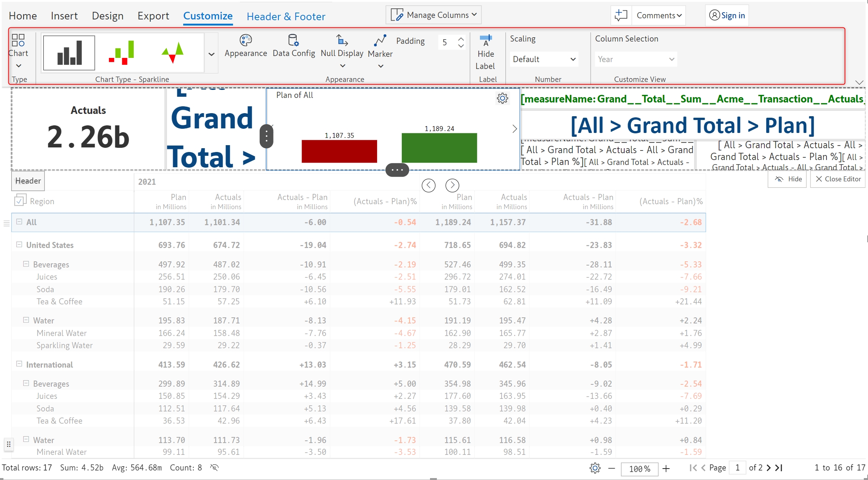Open the chart gear settings icon
This screenshot has height=480, width=868.
pos(502,98)
